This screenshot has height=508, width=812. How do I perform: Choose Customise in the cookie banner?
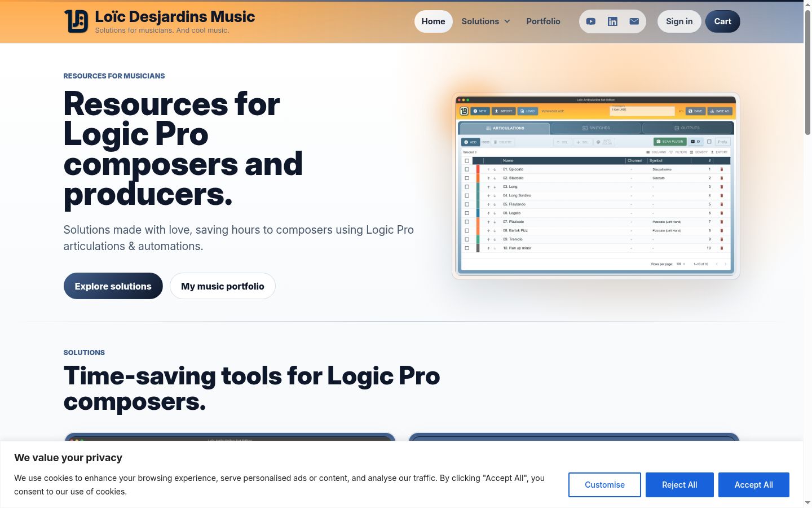click(604, 485)
